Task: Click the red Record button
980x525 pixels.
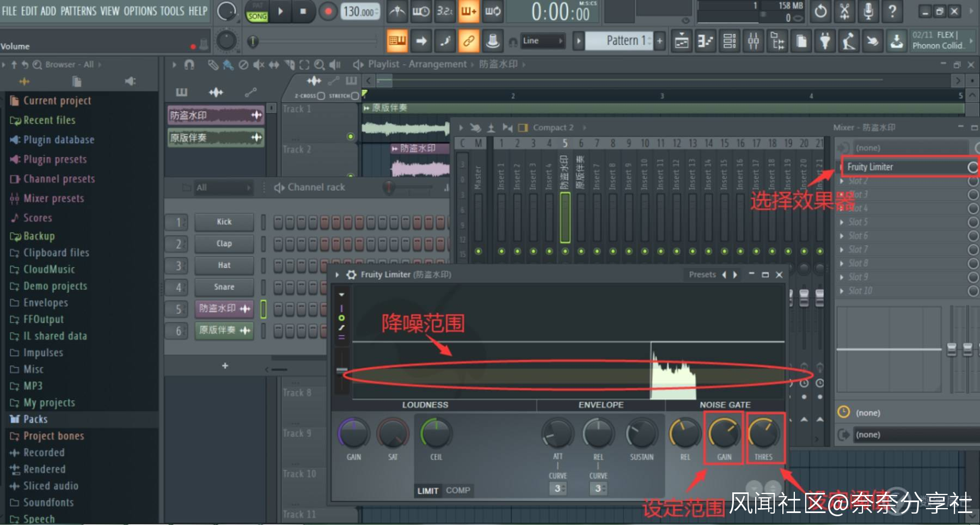Action: click(x=328, y=11)
